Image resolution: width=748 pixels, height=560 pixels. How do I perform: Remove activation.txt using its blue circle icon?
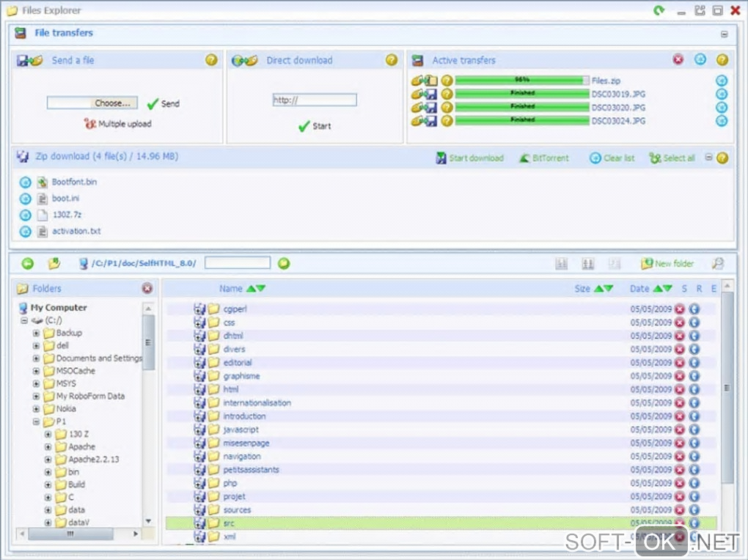[25, 232]
